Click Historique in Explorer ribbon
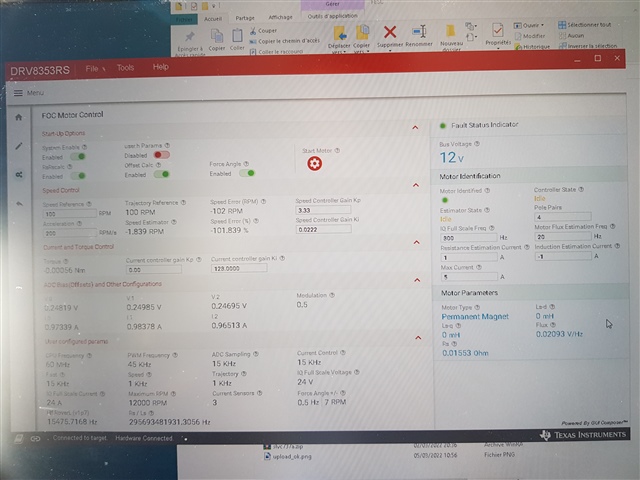640x480 pixels. click(x=532, y=47)
